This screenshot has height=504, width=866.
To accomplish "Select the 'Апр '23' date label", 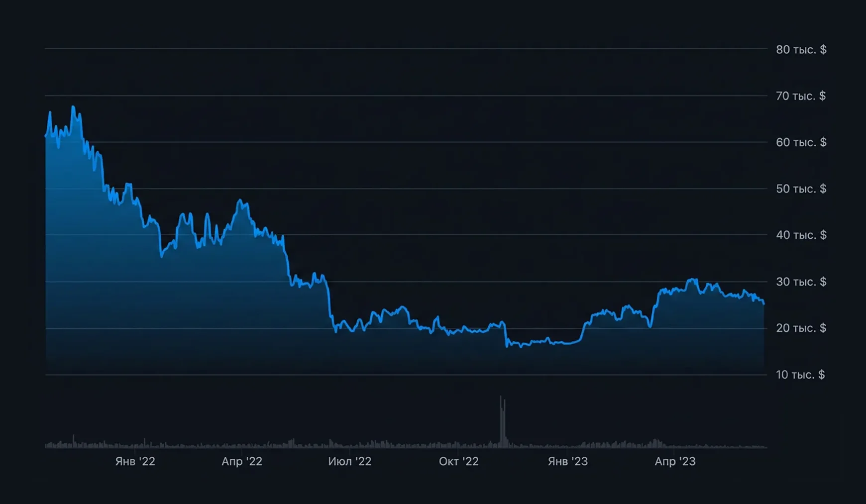I will 675,461.
